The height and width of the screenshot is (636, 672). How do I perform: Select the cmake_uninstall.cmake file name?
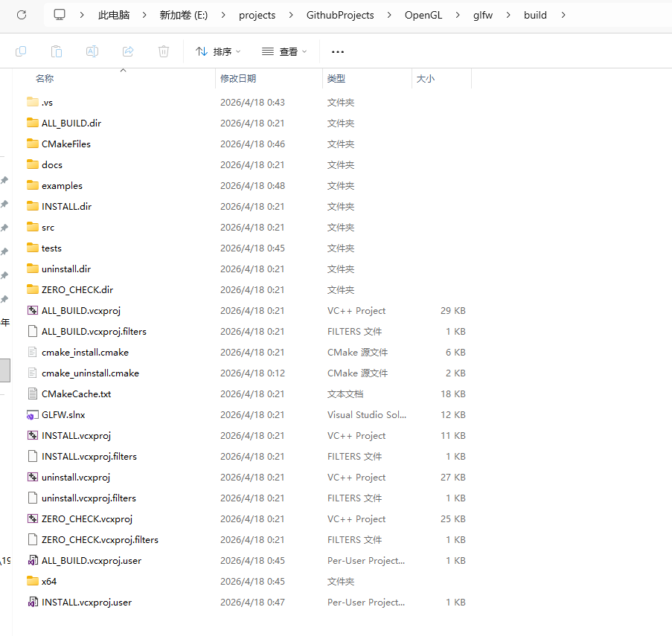coord(90,373)
